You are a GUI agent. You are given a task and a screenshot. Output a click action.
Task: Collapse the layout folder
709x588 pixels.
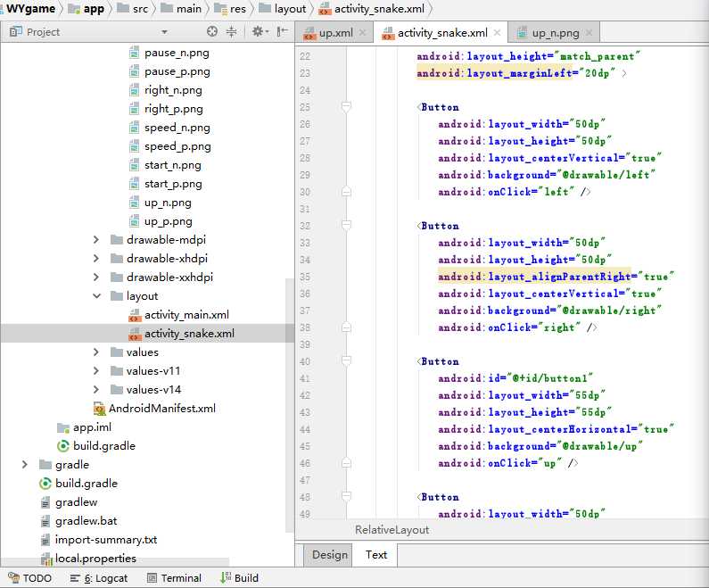coord(96,296)
